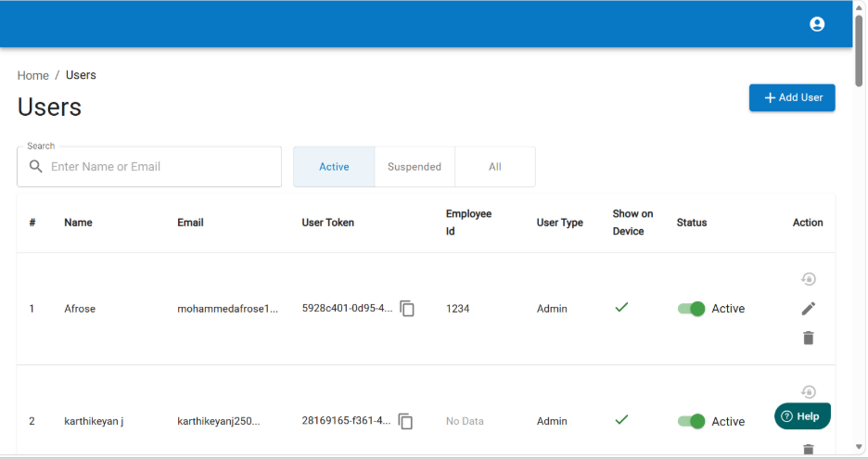
Task: Click Admin user type for karthikeyan j
Action: click(x=552, y=421)
